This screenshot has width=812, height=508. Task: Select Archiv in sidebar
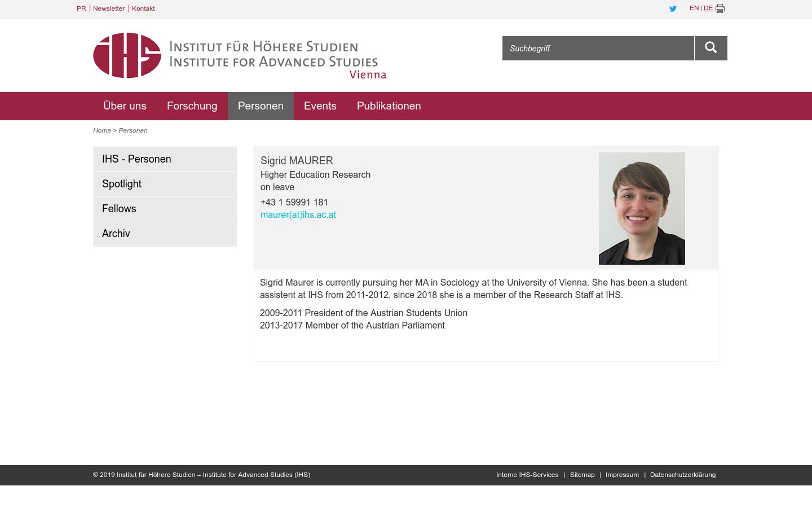click(165, 234)
